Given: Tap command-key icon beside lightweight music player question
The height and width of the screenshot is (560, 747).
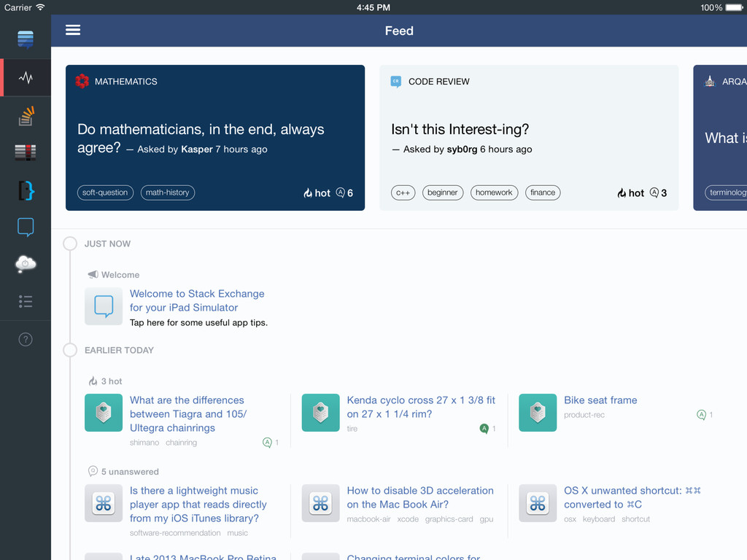Looking at the screenshot, I should point(104,503).
